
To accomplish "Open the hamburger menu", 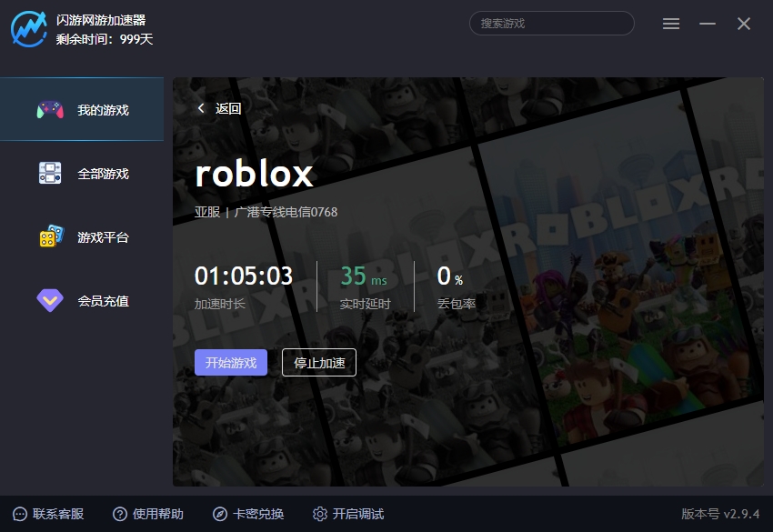I will pos(671,24).
